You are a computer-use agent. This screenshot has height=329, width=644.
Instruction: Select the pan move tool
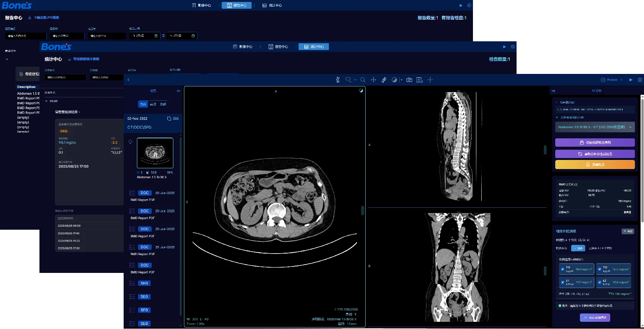[374, 80]
